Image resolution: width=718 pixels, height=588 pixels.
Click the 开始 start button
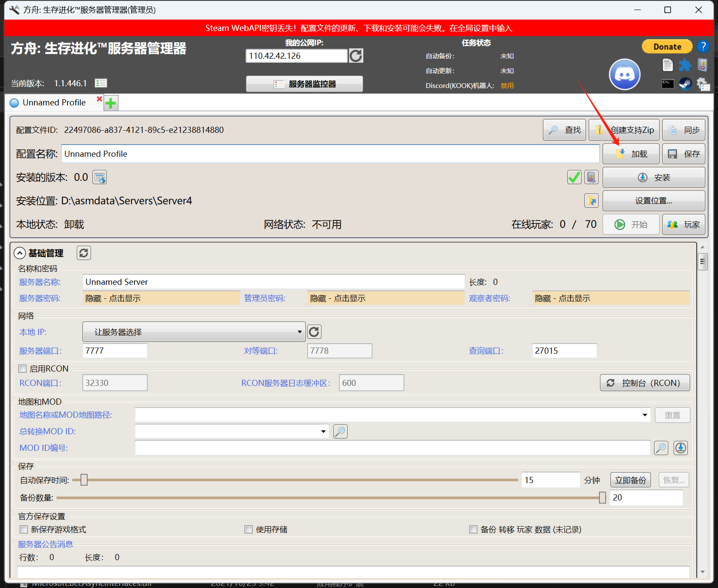click(631, 224)
